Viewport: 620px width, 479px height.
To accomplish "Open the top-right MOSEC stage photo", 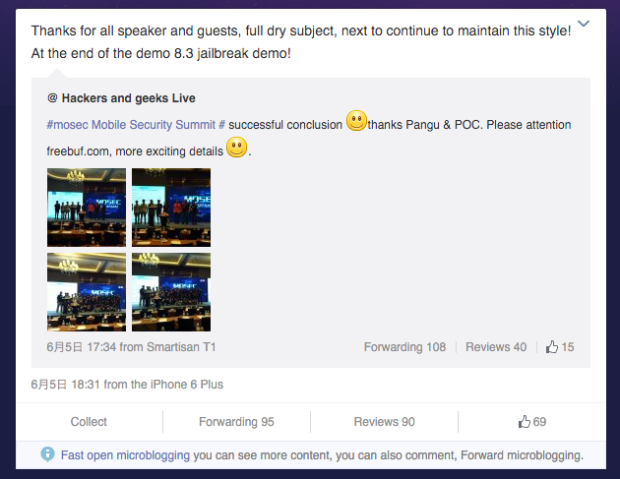I will tap(171, 207).
